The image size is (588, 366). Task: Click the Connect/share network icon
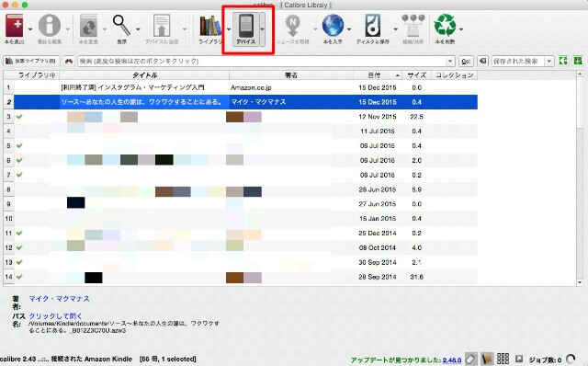[413, 26]
